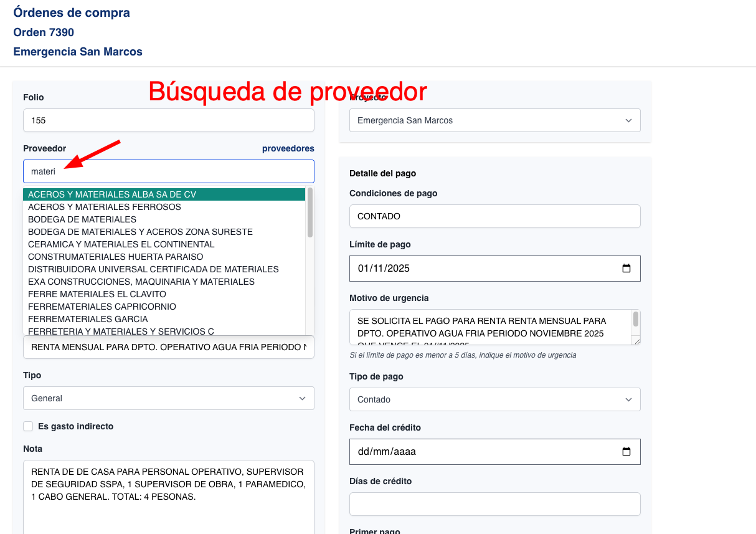Click the "Órdenes de compra" heading link
This screenshot has width=756, height=534.
coord(70,12)
